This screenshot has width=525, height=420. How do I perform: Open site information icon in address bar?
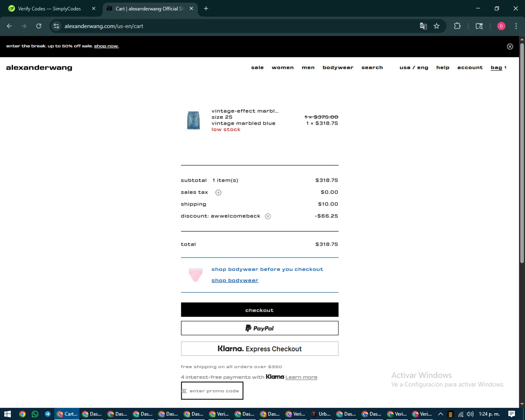coord(56,26)
